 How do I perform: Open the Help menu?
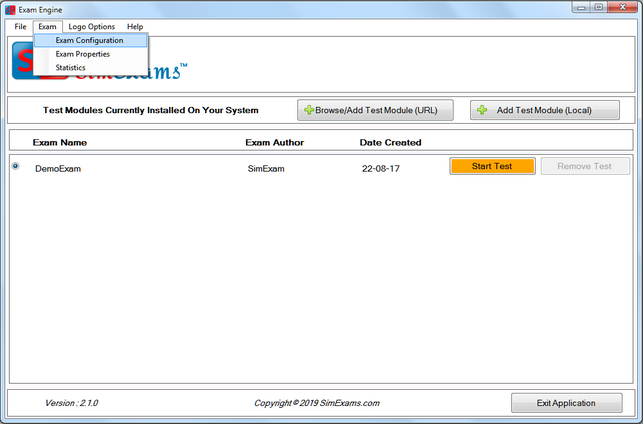[135, 27]
